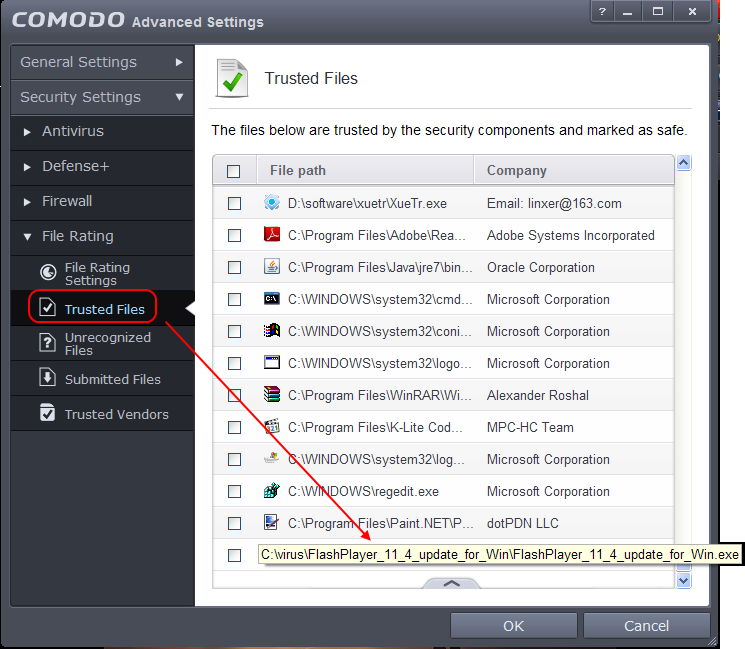Open Submitted Files page

tap(102, 379)
